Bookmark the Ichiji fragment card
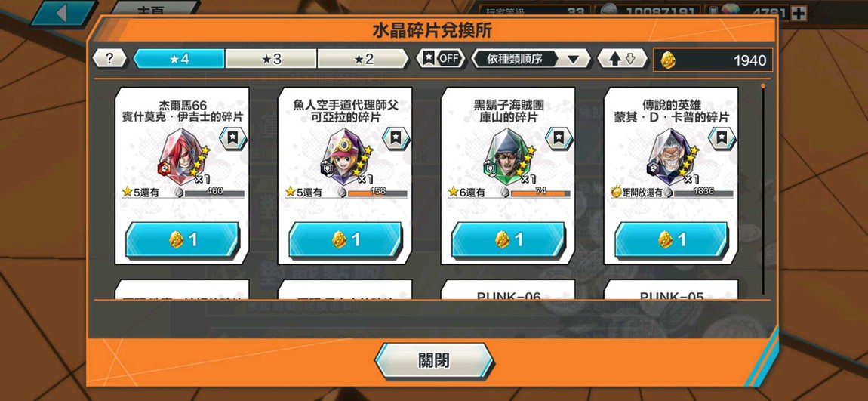 (233, 138)
